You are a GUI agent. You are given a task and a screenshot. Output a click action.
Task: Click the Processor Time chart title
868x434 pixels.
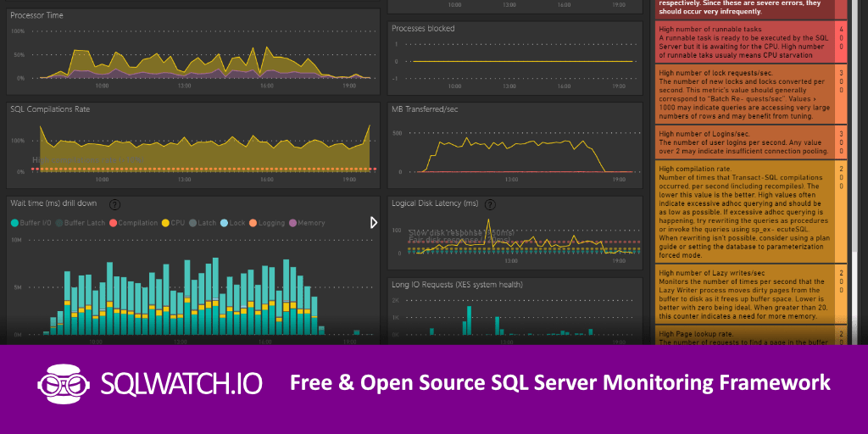[x=36, y=15]
